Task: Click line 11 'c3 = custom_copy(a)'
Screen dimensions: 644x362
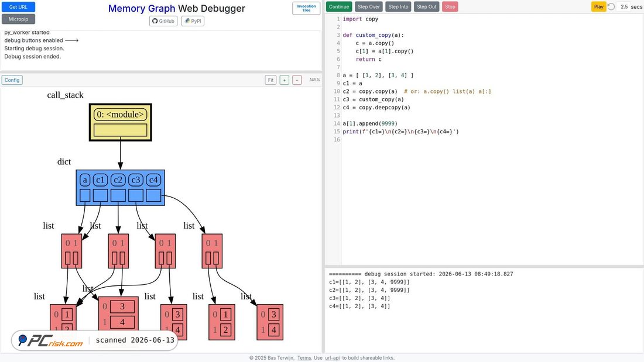Action: pyautogui.click(x=374, y=99)
